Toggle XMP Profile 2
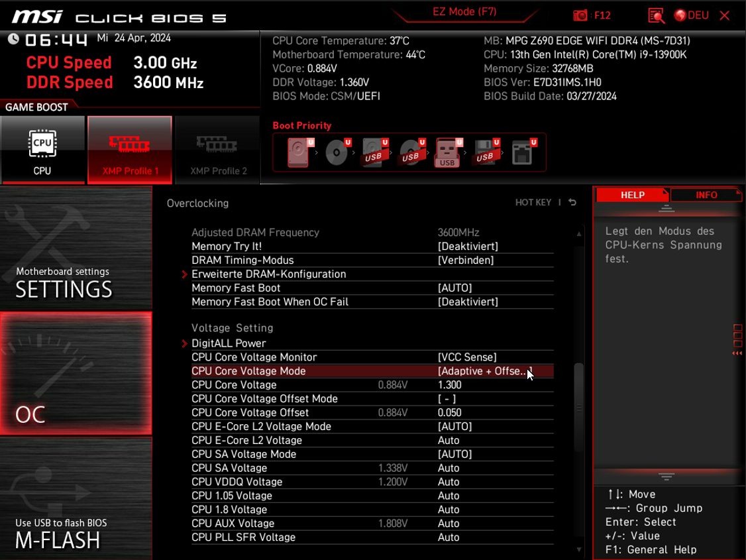Viewport: 746px width, 560px height. click(218, 150)
